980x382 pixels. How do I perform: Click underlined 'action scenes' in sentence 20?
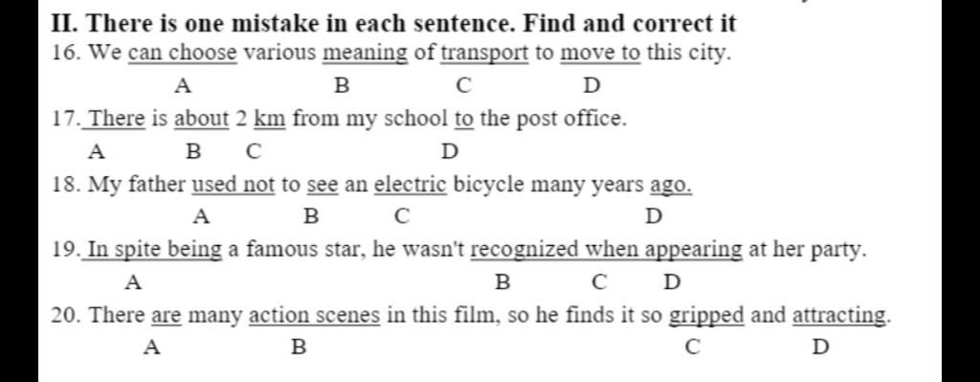pos(314,315)
